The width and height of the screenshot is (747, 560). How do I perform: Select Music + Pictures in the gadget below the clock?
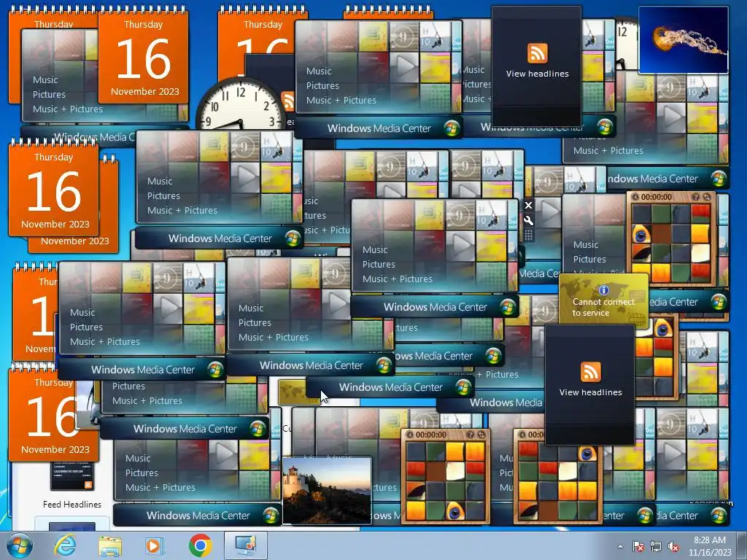182,211
